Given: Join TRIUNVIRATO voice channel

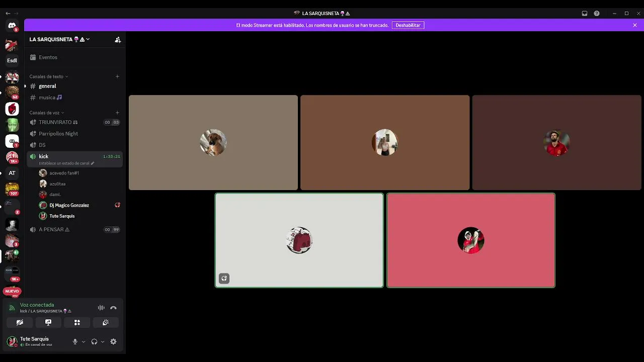Looking at the screenshot, I should (x=75, y=122).
